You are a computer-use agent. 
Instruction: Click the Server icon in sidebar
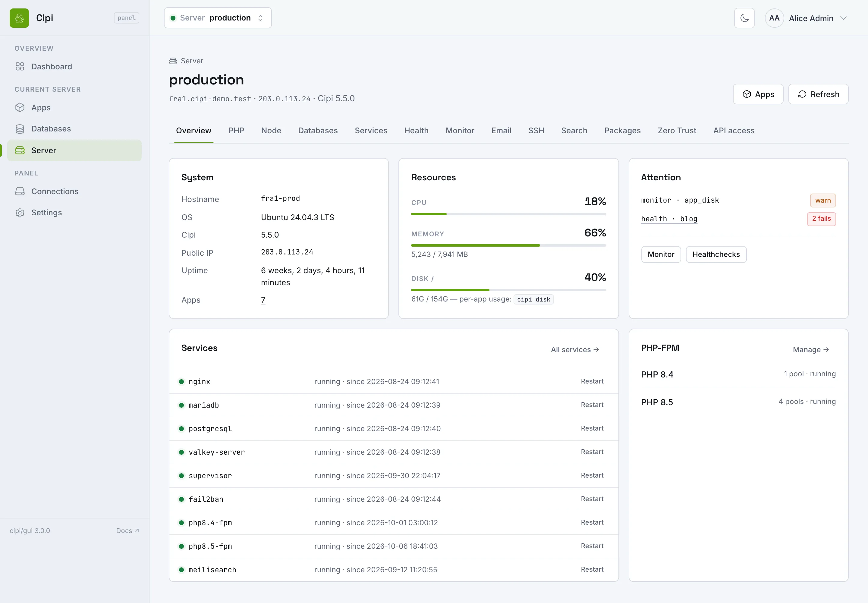[x=20, y=150]
